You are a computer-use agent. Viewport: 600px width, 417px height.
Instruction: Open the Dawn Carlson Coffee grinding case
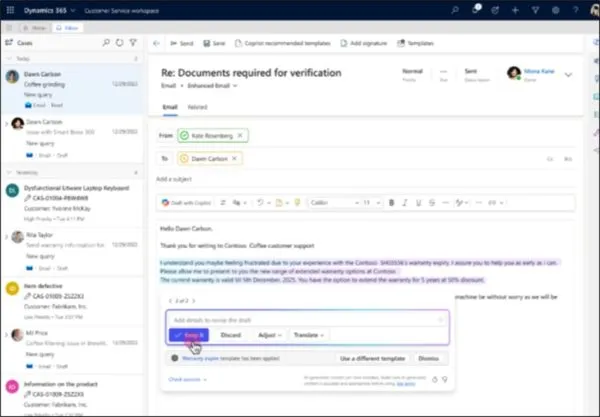[x=72, y=89]
